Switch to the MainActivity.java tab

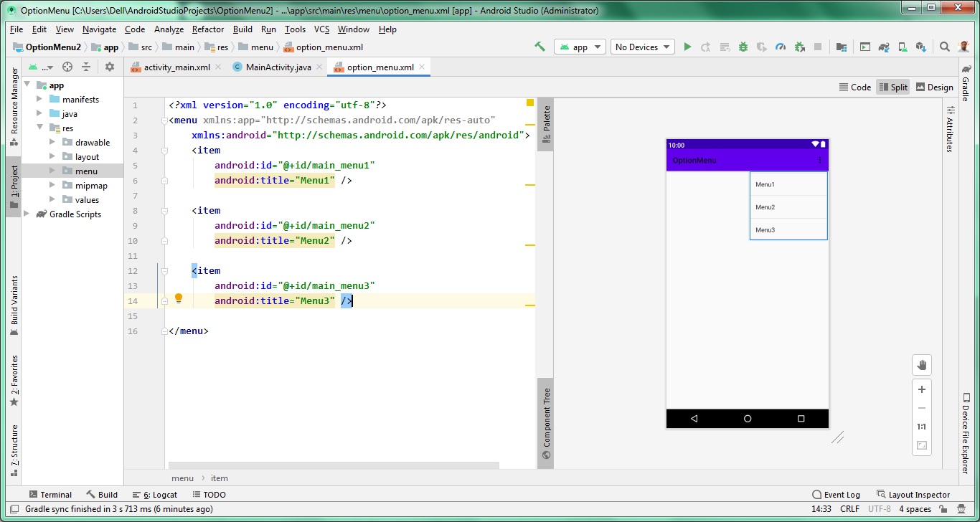click(x=277, y=66)
